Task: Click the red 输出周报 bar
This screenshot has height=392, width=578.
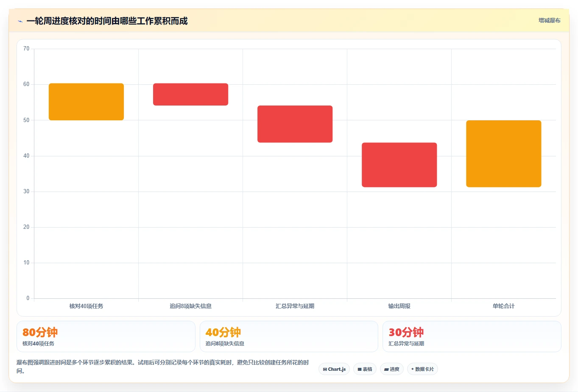Action: pyautogui.click(x=399, y=165)
